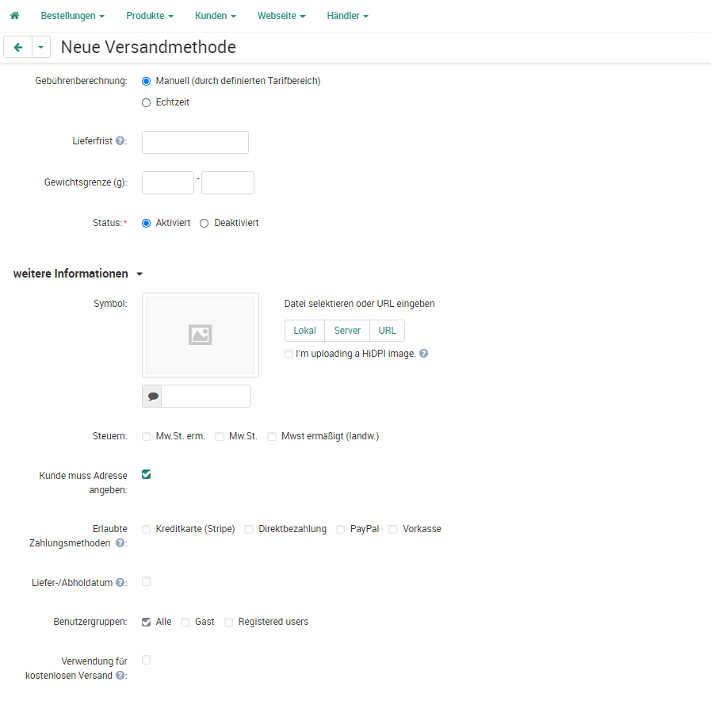Viewport: 711px width, 728px height.
Task: Tick Verwendung für kostenlosen Versand checkbox
Action: 146,661
